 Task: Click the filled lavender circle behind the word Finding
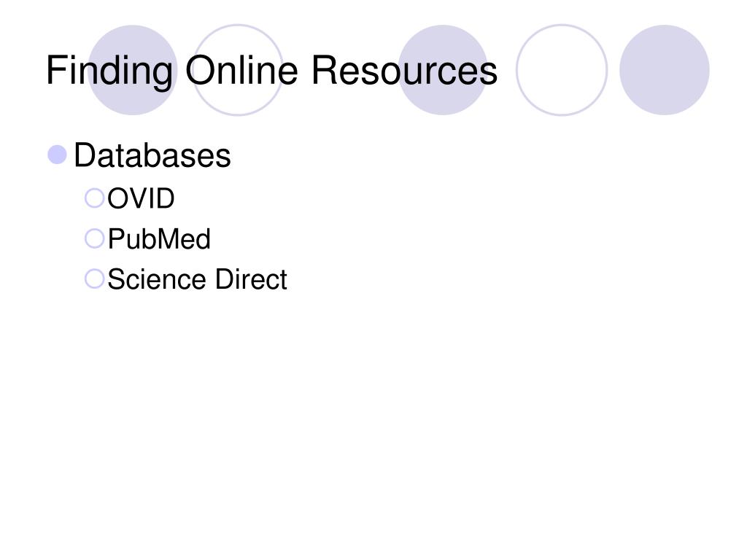(133, 70)
